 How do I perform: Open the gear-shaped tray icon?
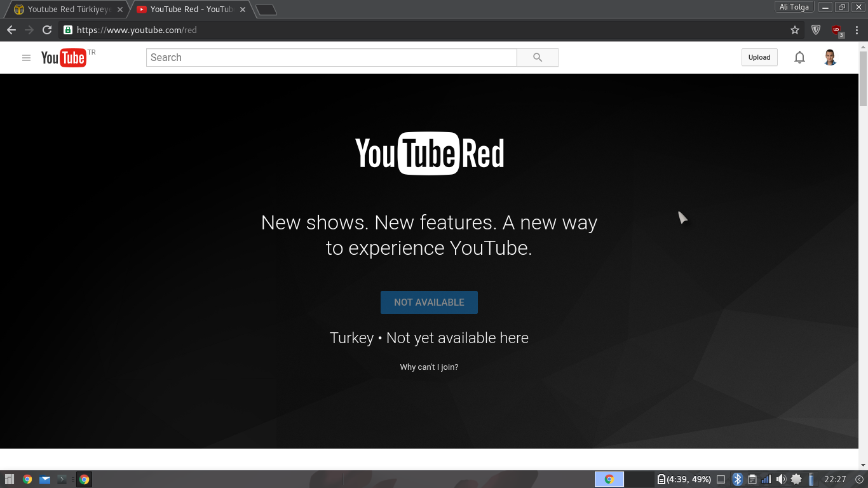[796, 479]
